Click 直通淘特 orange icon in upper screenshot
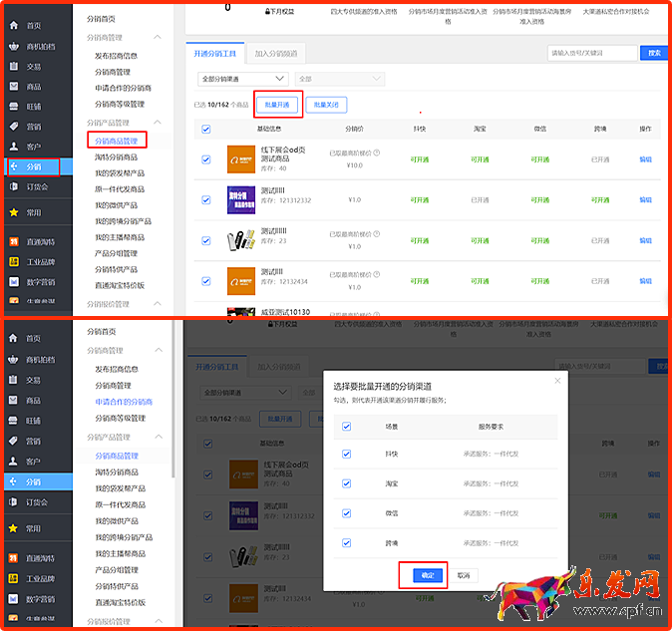 [14, 241]
